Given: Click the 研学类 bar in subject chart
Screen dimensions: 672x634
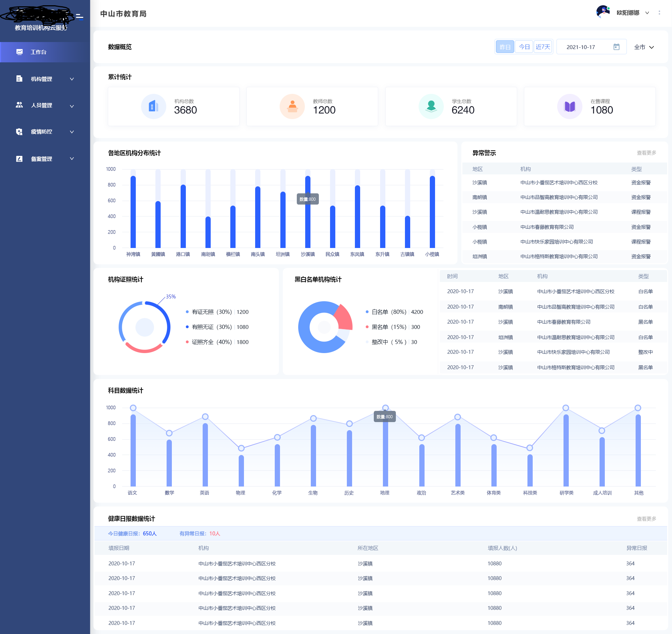Looking at the screenshot, I should [566, 450].
